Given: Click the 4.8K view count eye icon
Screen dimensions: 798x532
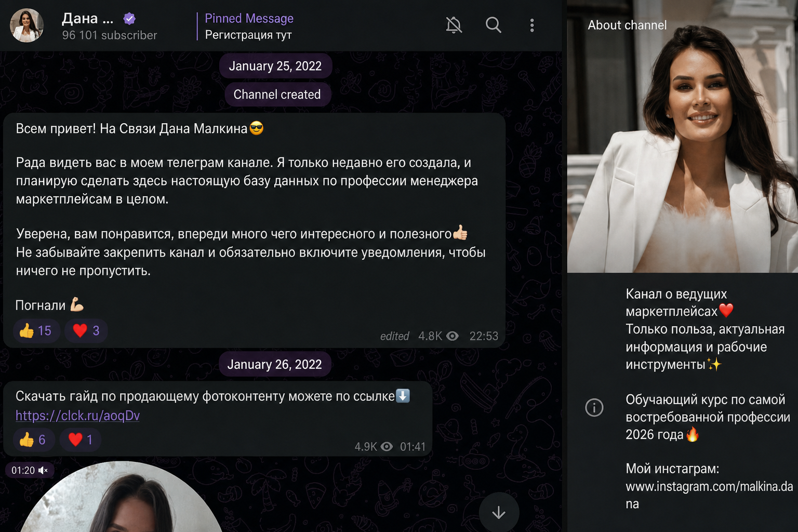Looking at the screenshot, I should (453, 336).
